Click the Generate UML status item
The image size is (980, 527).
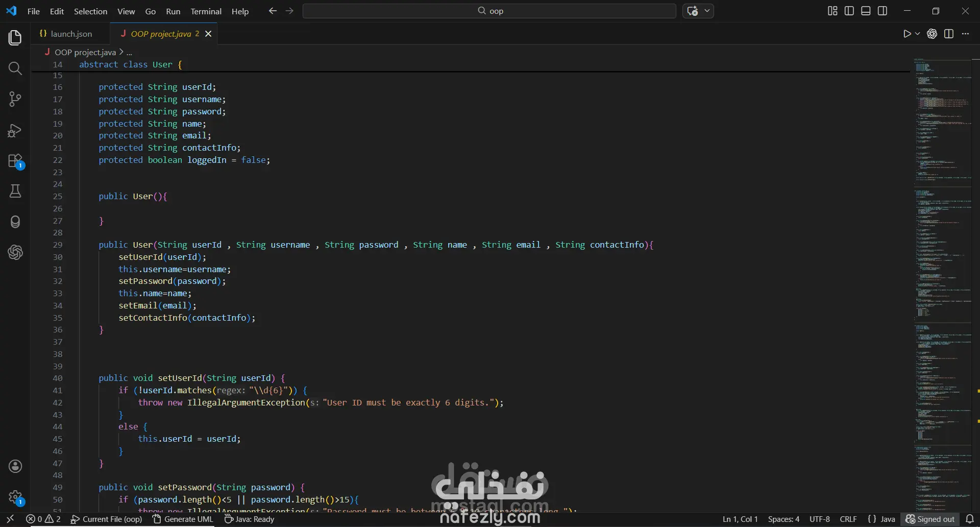tap(183, 519)
